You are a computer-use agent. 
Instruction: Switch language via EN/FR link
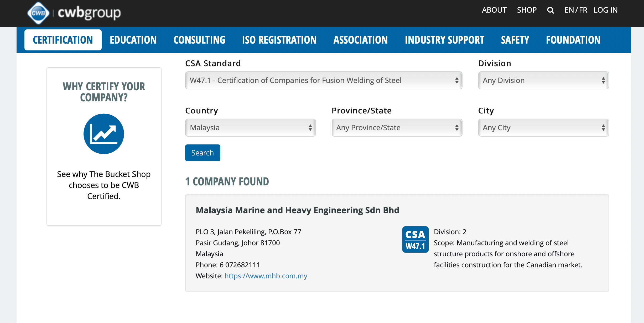tap(576, 10)
